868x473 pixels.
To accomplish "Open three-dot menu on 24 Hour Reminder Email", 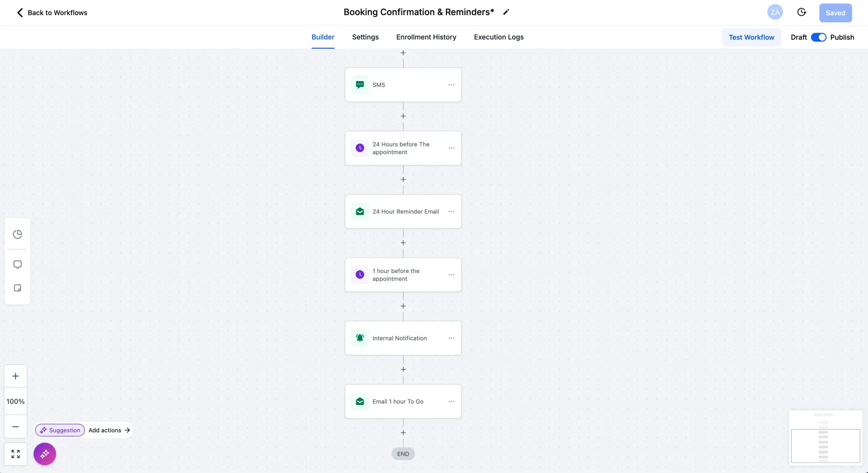I will [451, 211].
